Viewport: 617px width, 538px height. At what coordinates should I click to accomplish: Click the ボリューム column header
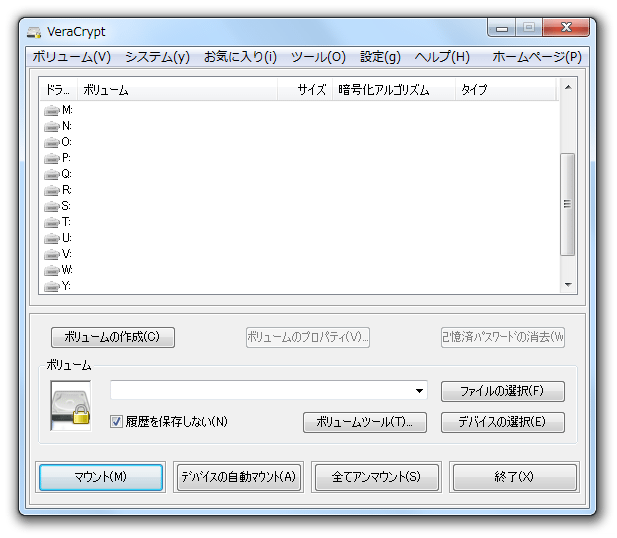click(177, 90)
